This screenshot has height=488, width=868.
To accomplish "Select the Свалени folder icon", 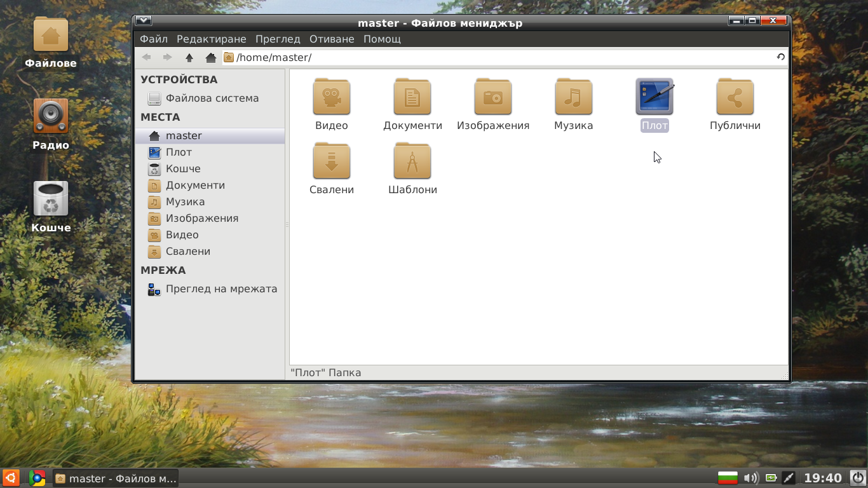I will click(332, 161).
